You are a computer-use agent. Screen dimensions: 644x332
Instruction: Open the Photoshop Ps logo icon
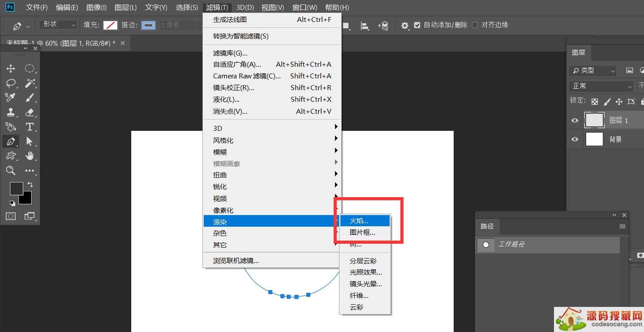pos(9,7)
